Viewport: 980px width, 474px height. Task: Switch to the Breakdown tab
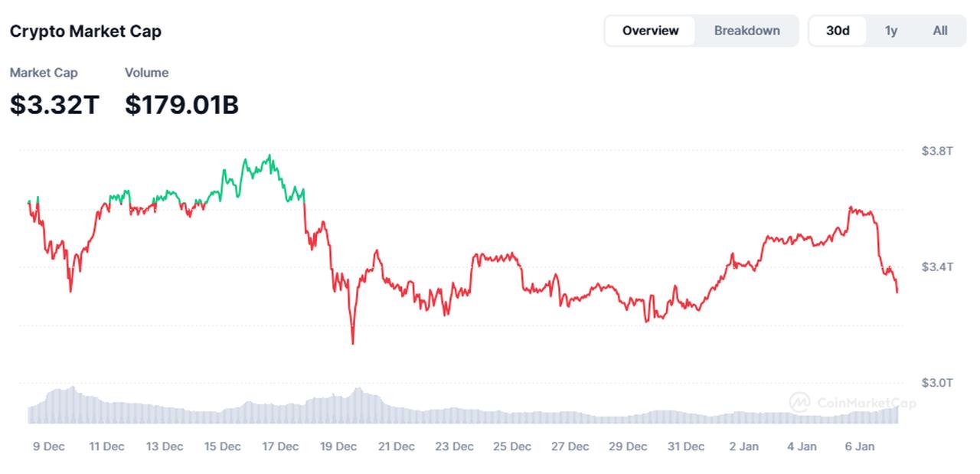pos(746,31)
